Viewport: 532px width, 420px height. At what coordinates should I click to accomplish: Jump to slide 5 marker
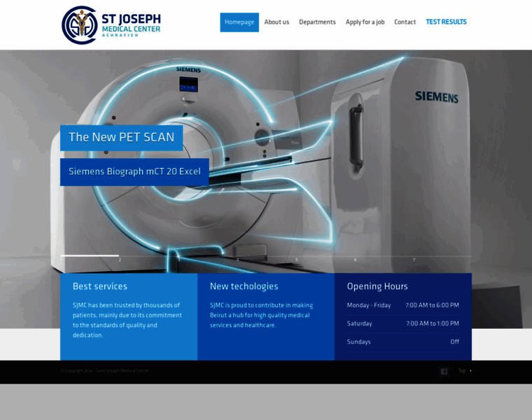tap(296, 260)
